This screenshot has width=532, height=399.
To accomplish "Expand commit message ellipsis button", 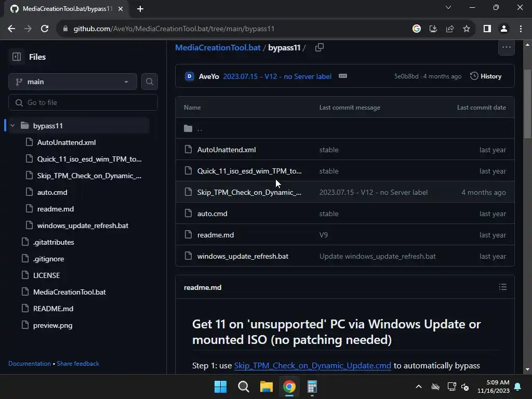I will tap(343, 76).
